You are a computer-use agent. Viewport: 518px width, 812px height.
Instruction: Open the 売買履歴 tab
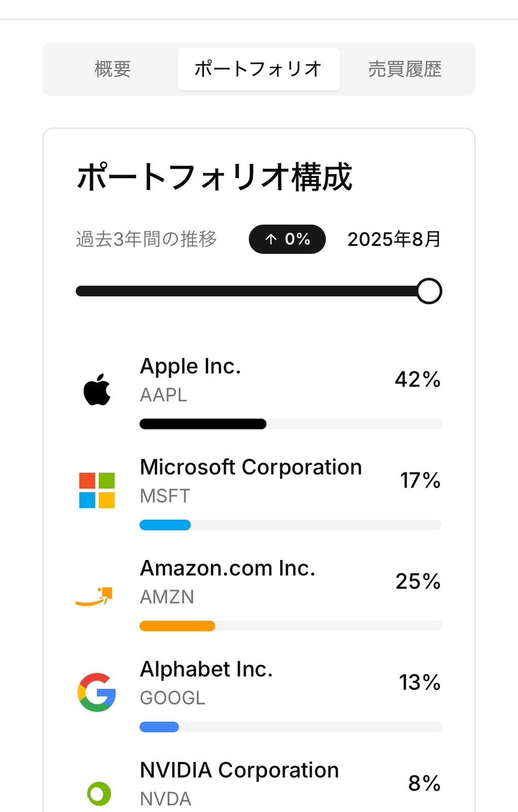[x=405, y=68]
